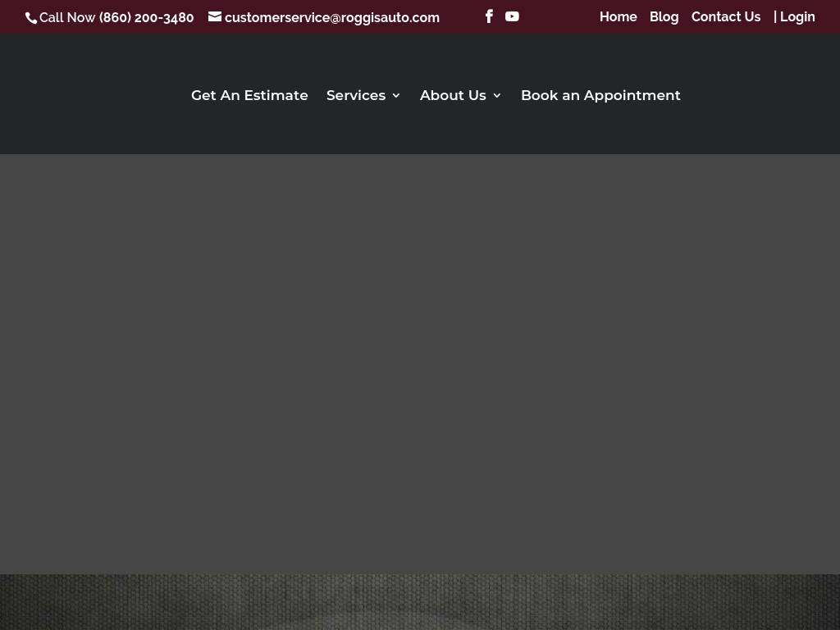
Task: Visit the Blog link
Action: pyautogui.click(x=664, y=17)
